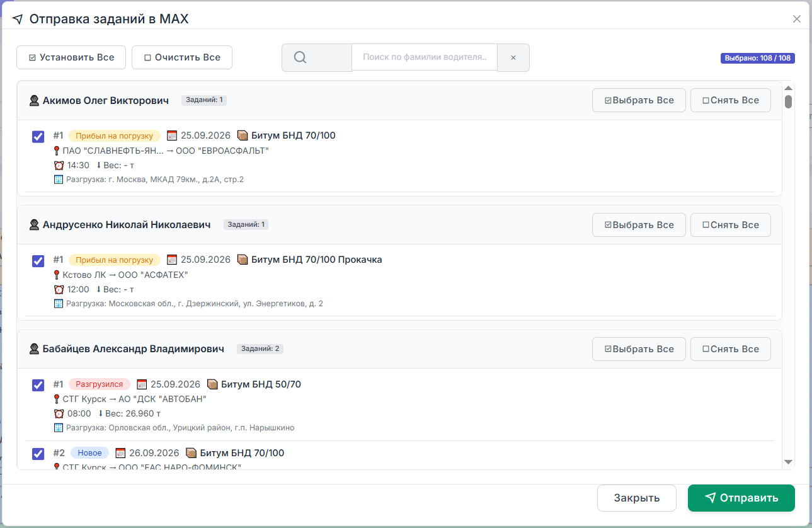Uncheck Акимов task #1 checkbox
The image size is (812, 528).
(x=38, y=137)
